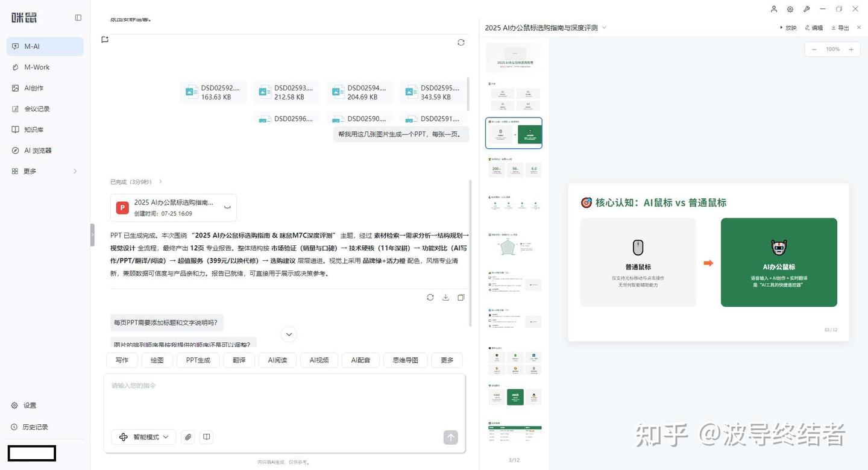This screenshot has height=470, width=868.
Task: Click the 100% zoom level value
Action: (x=832, y=49)
